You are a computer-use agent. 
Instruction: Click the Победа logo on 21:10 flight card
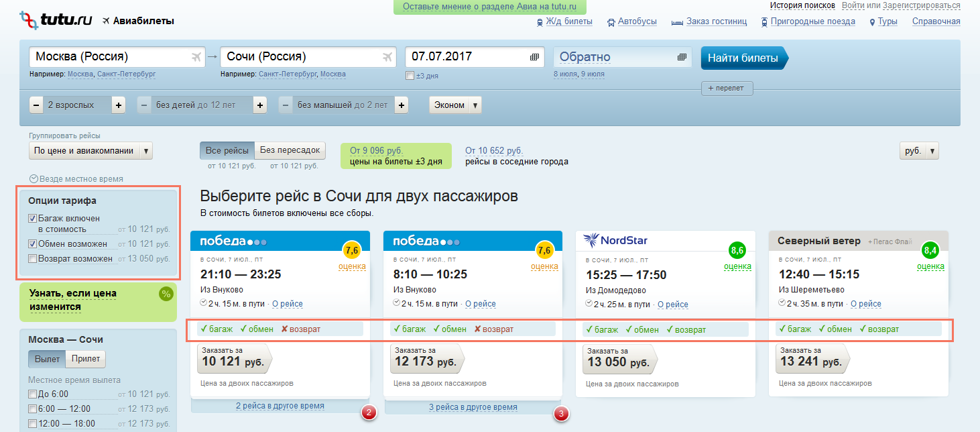(x=233, y=241)
